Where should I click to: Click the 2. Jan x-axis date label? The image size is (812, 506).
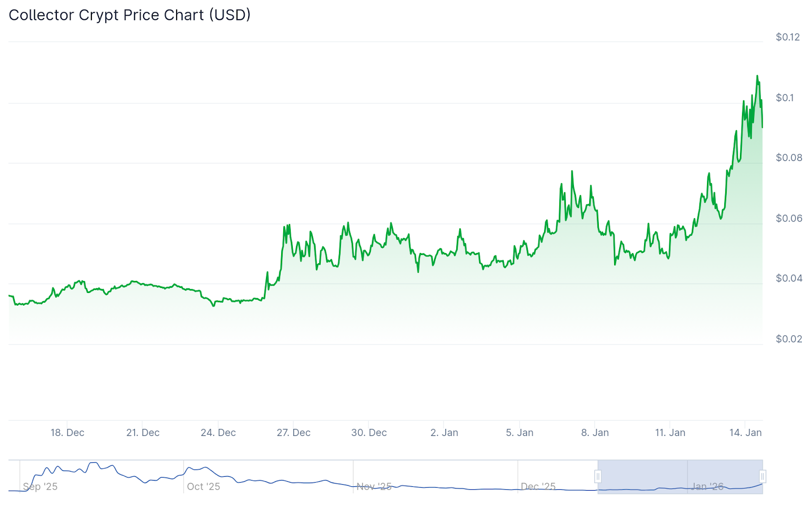pos(444,433)
